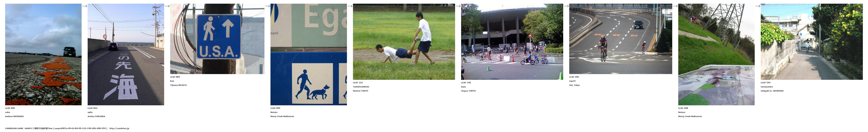This screenshot has height=132, width=868.
Task: Click the arrow between LEAF 122 and LEAF 140
Action: pos(458,6)
